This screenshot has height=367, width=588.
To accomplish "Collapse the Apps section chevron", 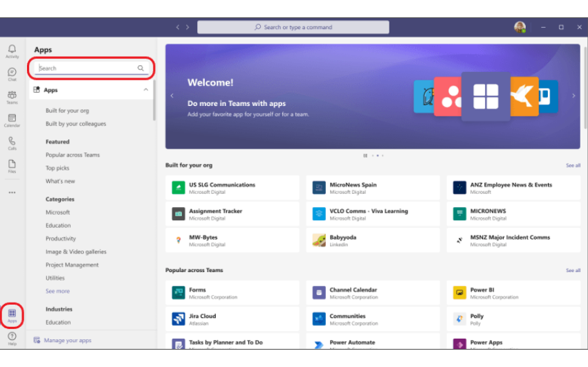I will coord(146,90).
